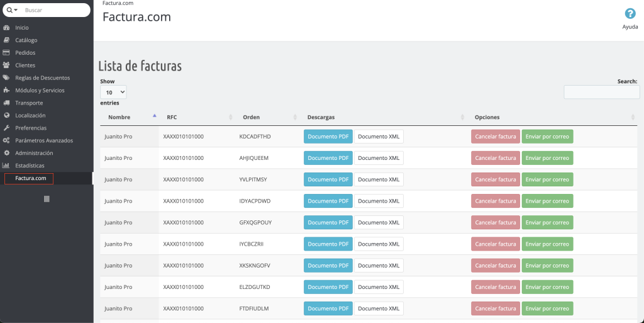Sort by Nombre column arrow

click(x=155, y=116)
